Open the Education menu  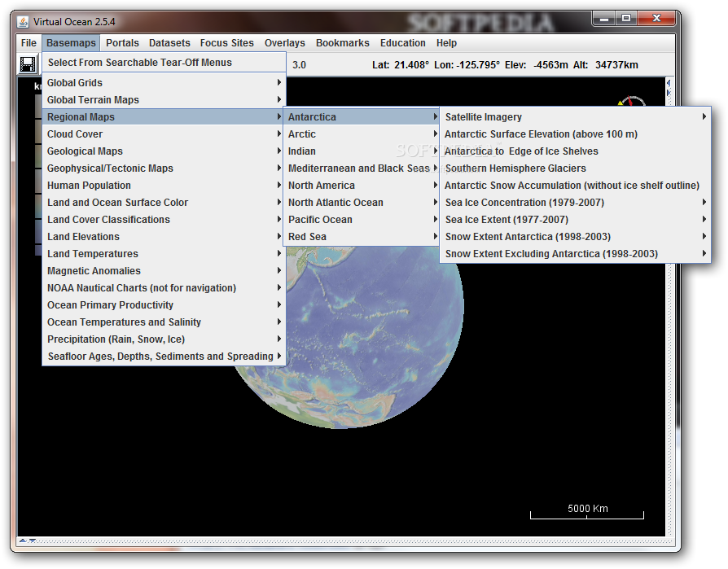click(402, 43)
